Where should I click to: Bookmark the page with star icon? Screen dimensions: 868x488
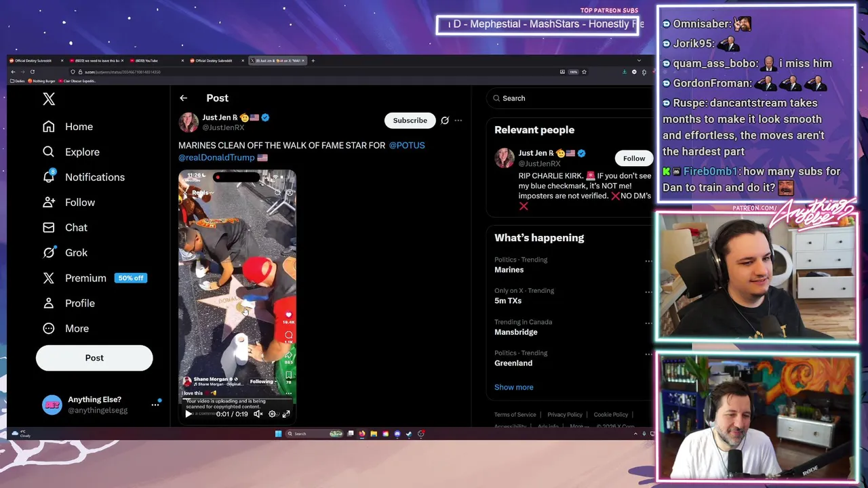click(584, 72)
